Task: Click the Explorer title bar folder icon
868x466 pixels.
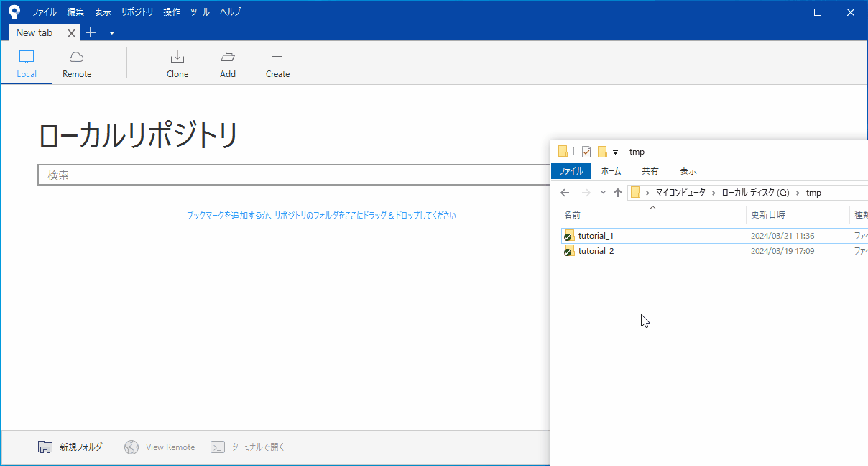Action: tap(563, 152)
